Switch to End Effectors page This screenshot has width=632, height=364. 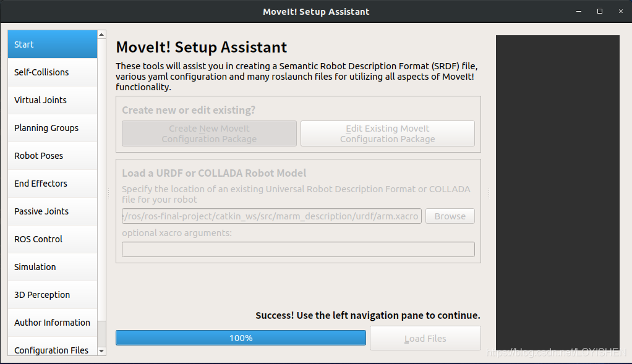(53, 184)
